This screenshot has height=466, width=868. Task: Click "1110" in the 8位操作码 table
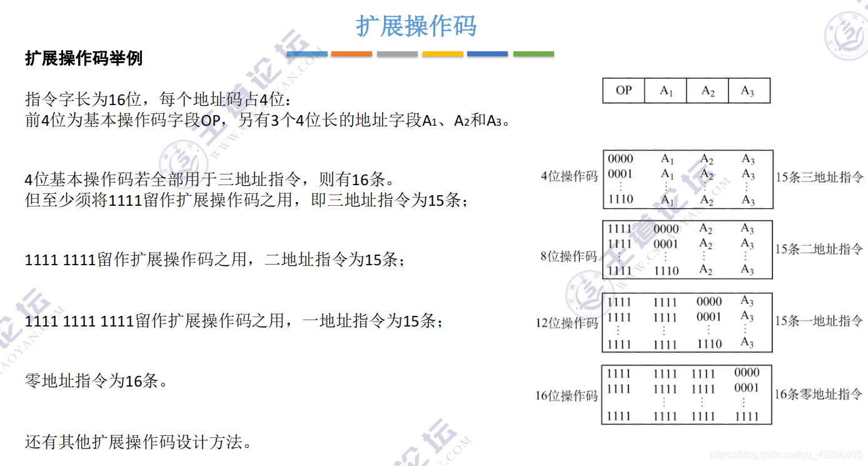click(x=666, y=271)
